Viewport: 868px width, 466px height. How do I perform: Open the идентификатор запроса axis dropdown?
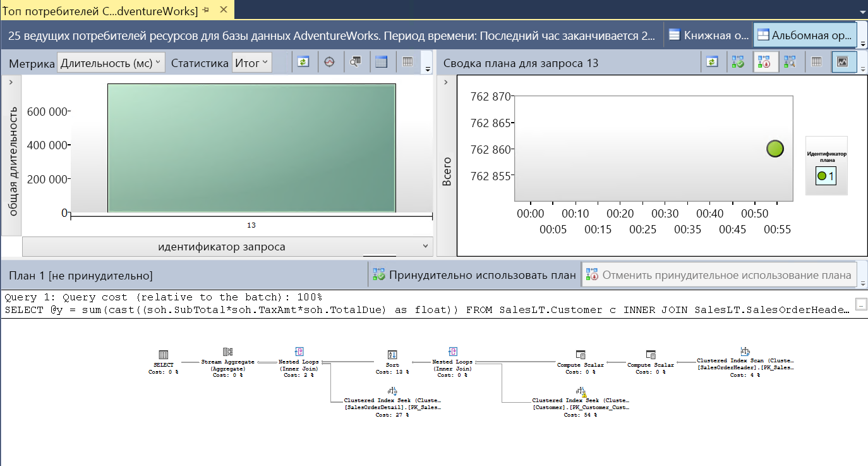tap(227, 247)
